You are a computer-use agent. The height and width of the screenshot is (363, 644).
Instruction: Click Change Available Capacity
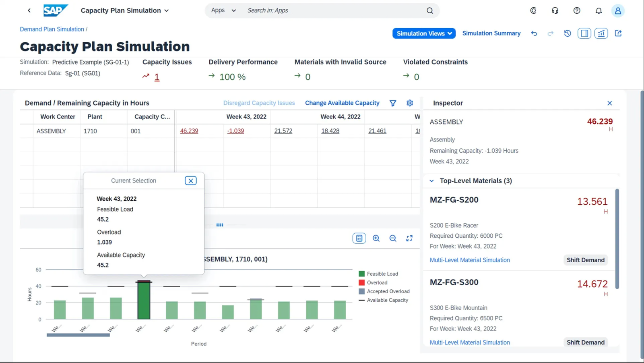pyautogui.click(x=342, y=103)
